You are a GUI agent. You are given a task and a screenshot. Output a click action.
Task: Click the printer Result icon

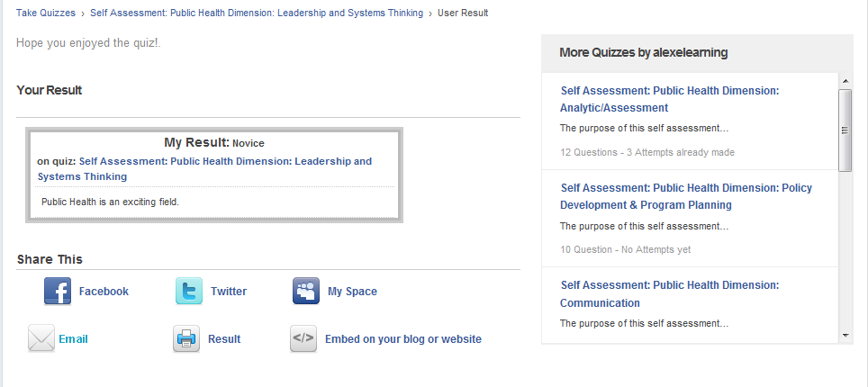(186, 338)
